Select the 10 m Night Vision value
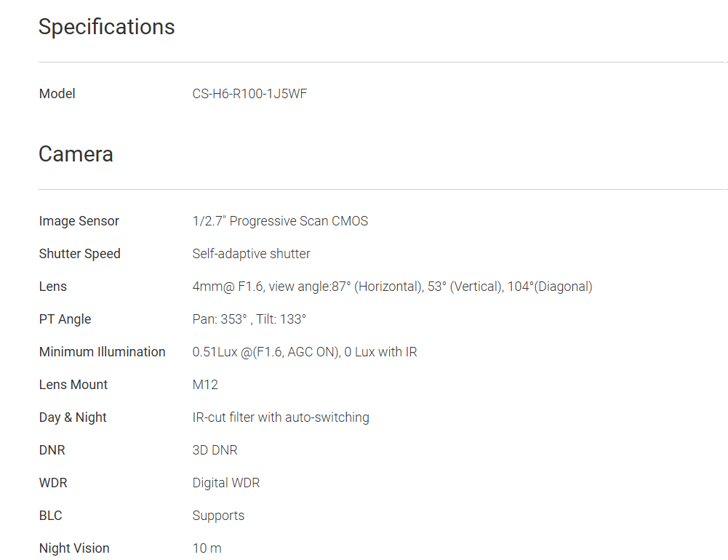The height and width of the screenshot is (560, 728). pos(207,548)
